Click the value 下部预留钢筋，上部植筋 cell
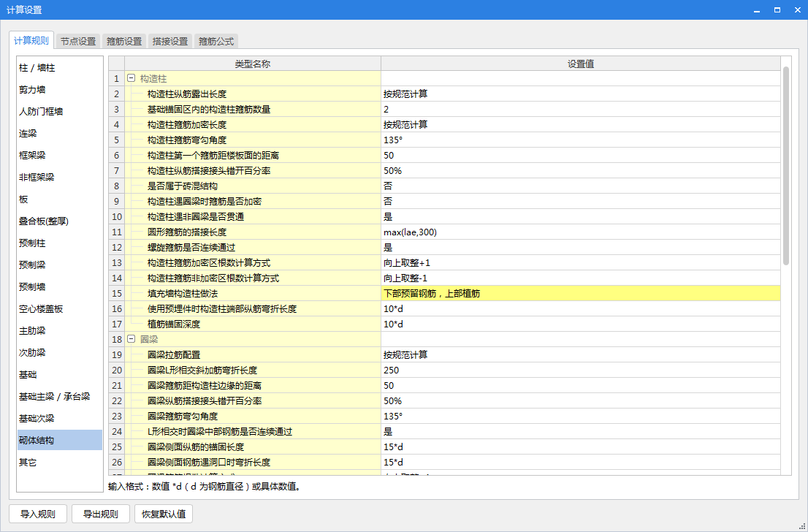Screen dimensions: 808x532 click(581, 293)
